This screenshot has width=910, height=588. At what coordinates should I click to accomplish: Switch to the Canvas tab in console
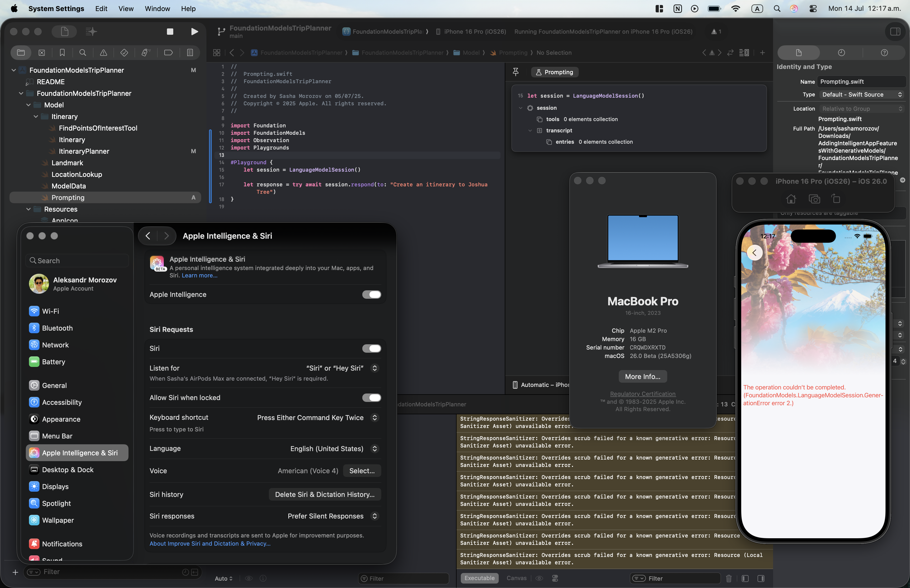516,578
